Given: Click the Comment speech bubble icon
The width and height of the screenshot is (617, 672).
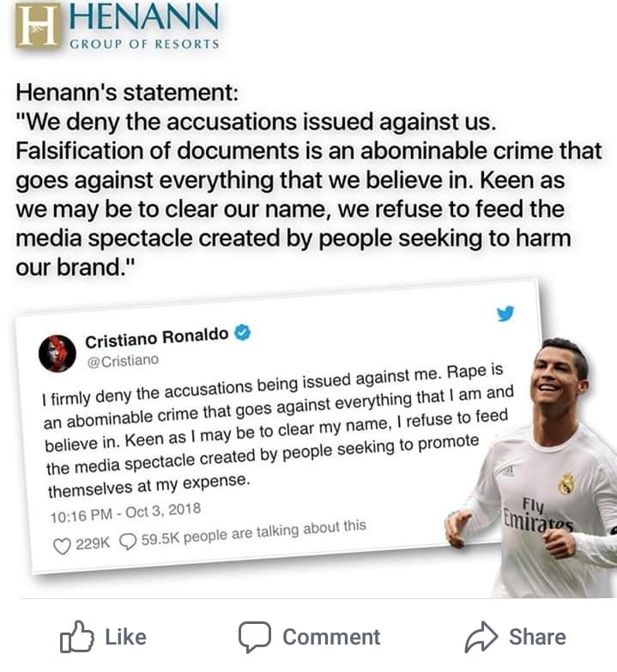Looking at the screenshot, I should point(255,637).
